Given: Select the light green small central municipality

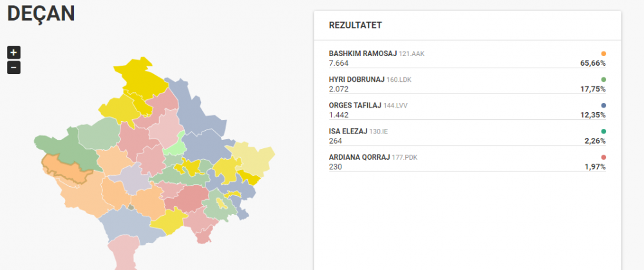Looking at the screenshot, I should pyautogui.click(x=175, y=144).
